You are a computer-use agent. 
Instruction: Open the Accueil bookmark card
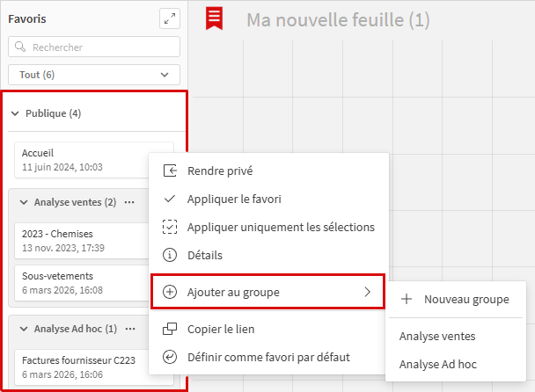[82, 160]
